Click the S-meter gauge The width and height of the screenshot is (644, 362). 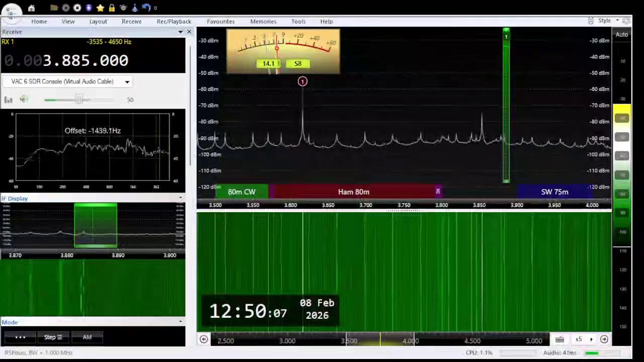point(283,51)
